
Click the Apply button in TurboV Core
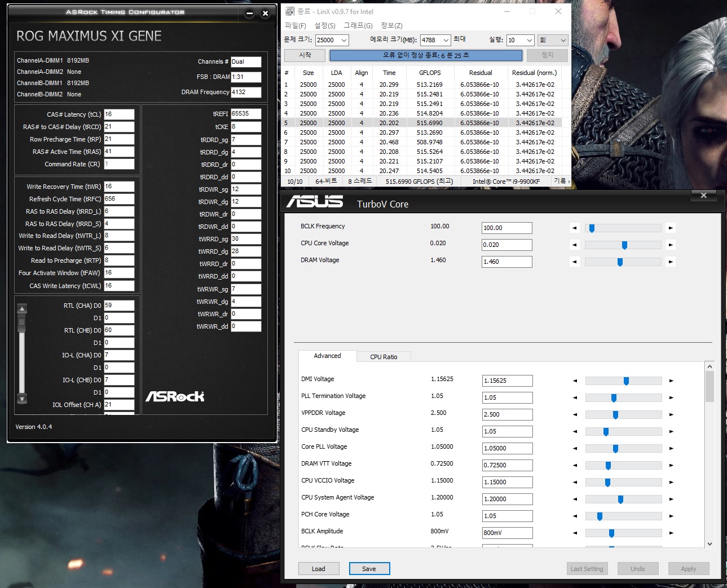(x=689, y=569)
